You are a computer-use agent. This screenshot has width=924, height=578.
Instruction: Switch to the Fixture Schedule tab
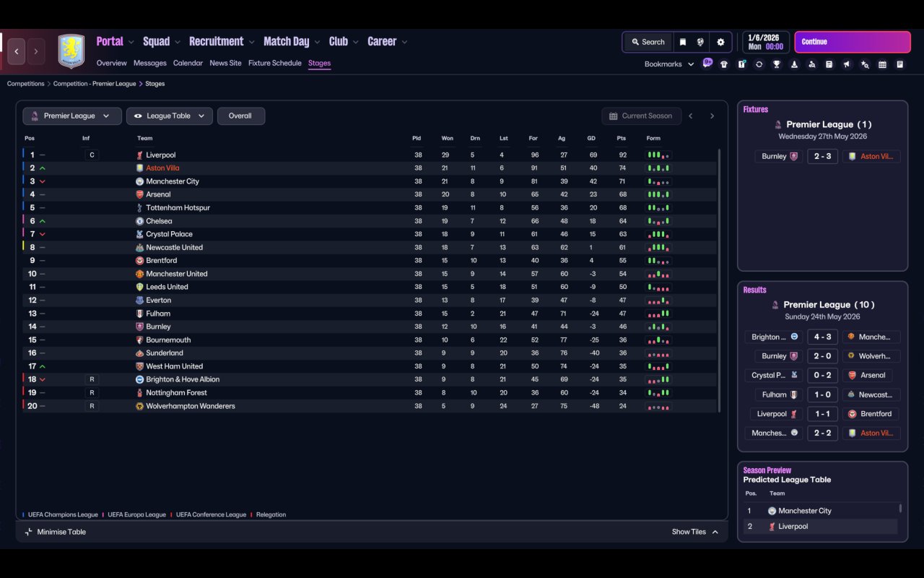pos(275,63)
